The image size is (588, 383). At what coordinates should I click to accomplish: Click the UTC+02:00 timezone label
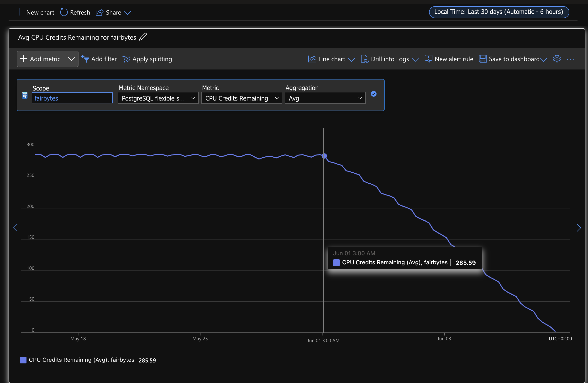[560, 339]
